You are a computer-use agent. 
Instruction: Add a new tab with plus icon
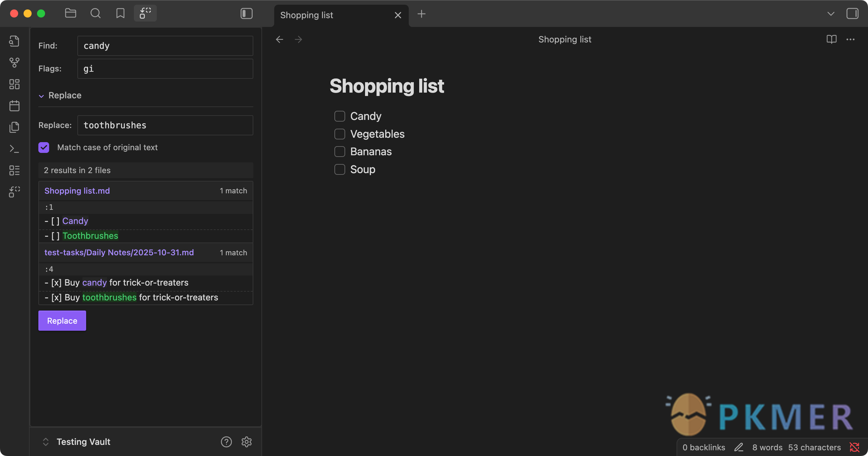click(421, 14)
